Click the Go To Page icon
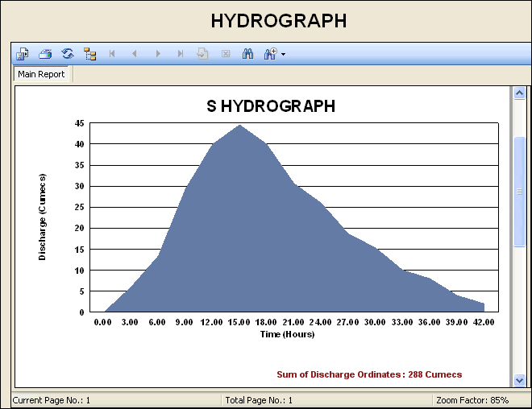Image resolution: width=532 pixels, height=409 pixels. (x=203, y=54)
